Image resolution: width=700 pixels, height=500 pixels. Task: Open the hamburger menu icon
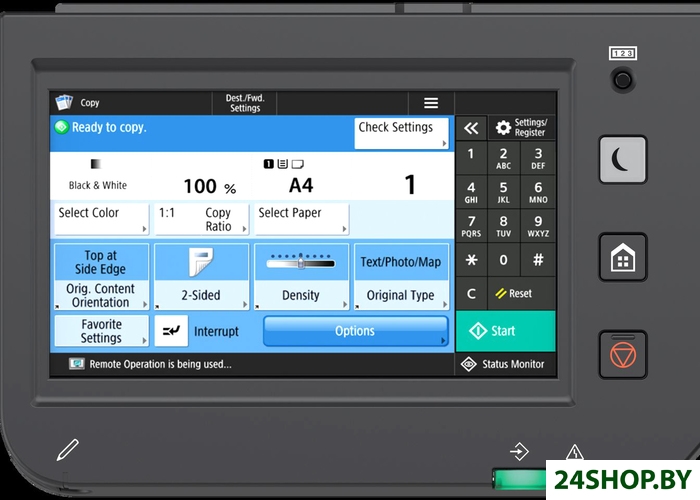431,103
